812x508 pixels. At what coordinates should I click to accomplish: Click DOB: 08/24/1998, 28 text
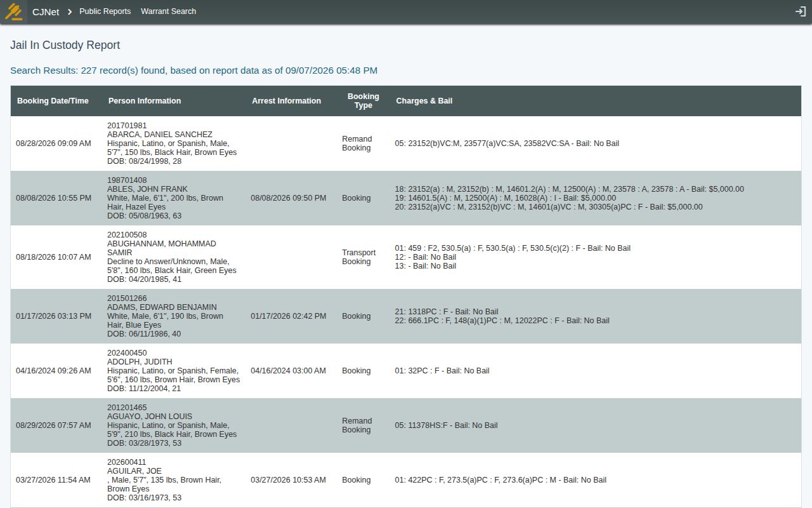[x=145, y=161]
